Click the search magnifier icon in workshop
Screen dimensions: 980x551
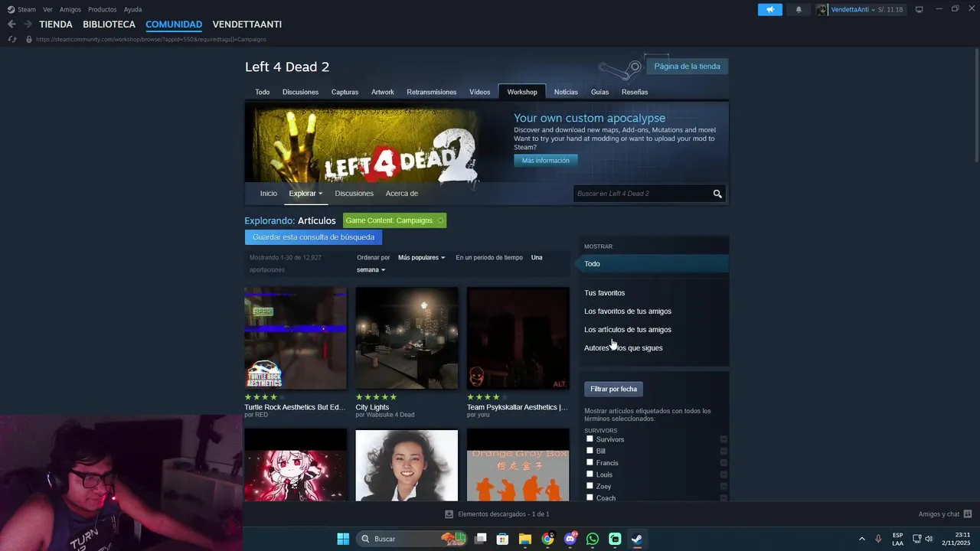pos(717,194)
